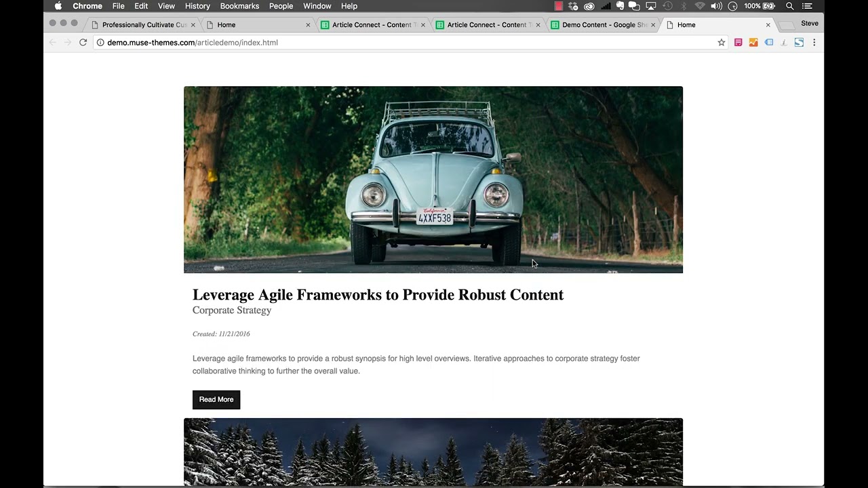The width and height of the screenshot is (868, 488).
Task: Click the Creative Cloud menu bar icon
Action: (589, 6)
